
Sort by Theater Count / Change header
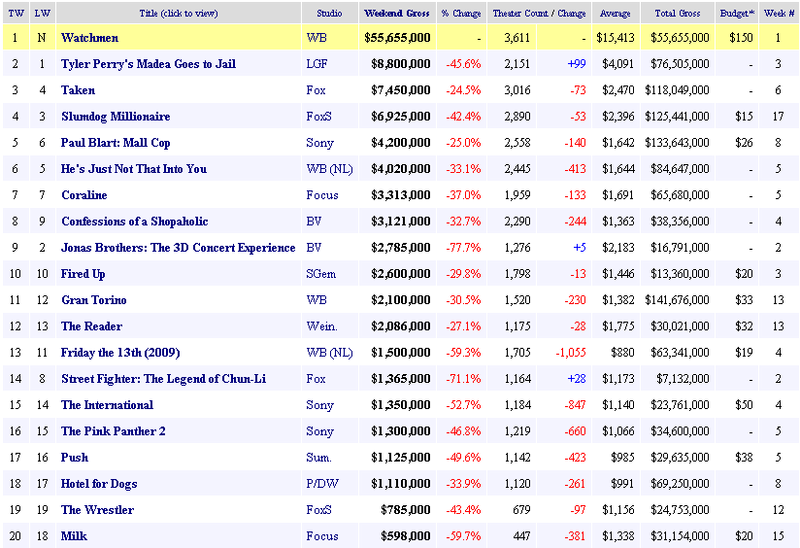(x=538, y=13)
